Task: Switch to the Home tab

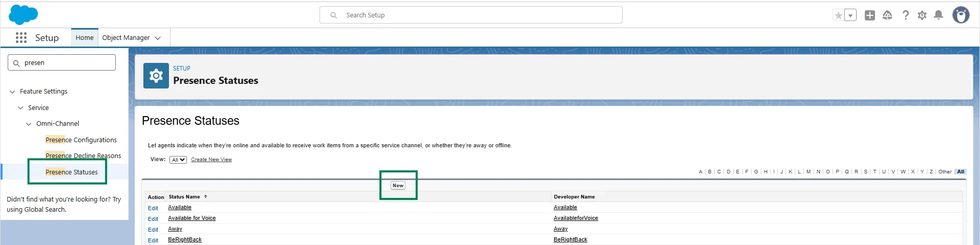Action: coord(84,37)
